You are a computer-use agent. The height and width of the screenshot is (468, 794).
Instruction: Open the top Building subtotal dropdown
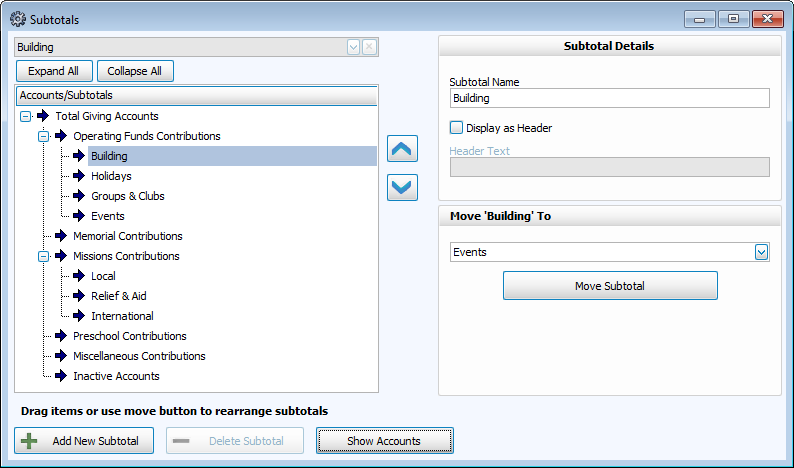[353, 47]
